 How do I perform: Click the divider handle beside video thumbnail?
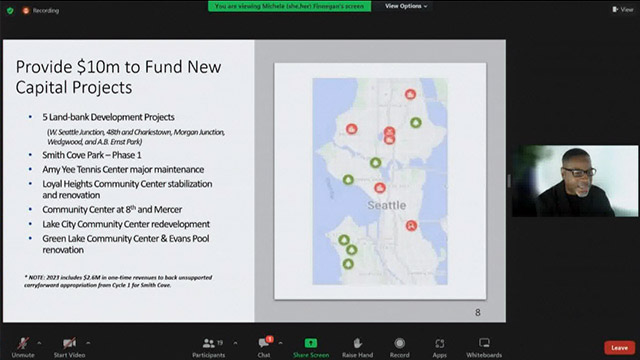coord(509,181)
